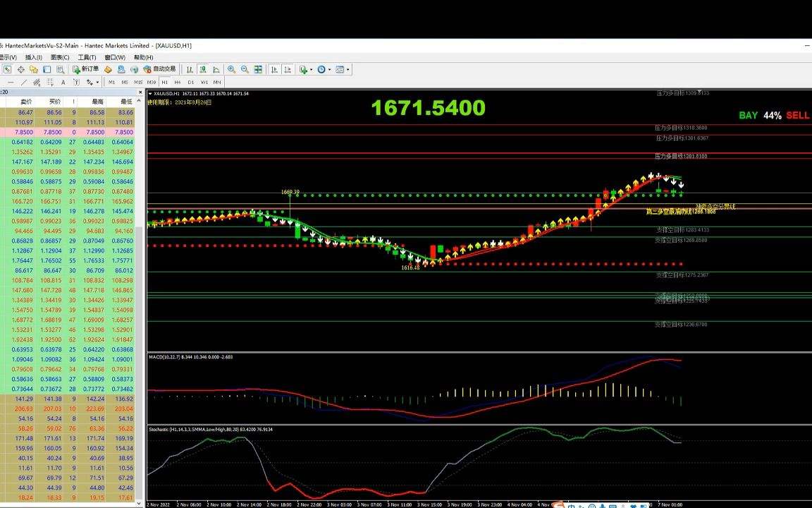Tile chart windows using grid icon
The height and width of the screenshot is (508, 812).
point(258,69)
